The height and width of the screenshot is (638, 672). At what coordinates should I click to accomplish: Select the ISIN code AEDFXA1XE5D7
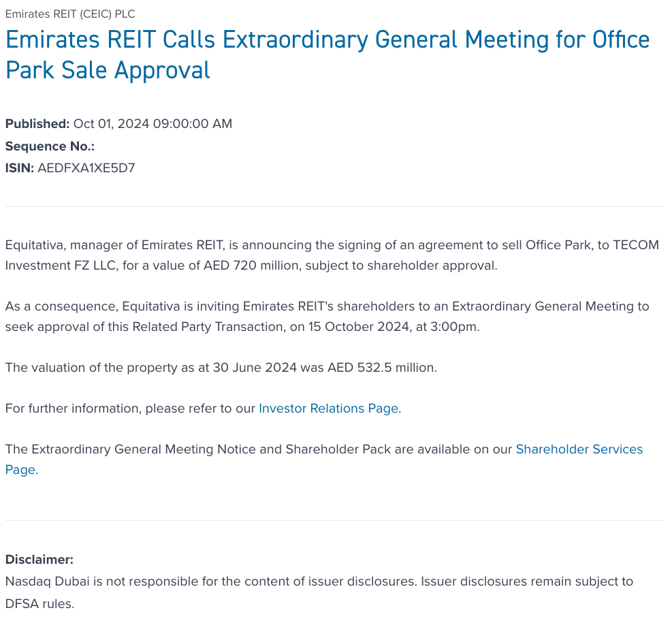(86, 168)
